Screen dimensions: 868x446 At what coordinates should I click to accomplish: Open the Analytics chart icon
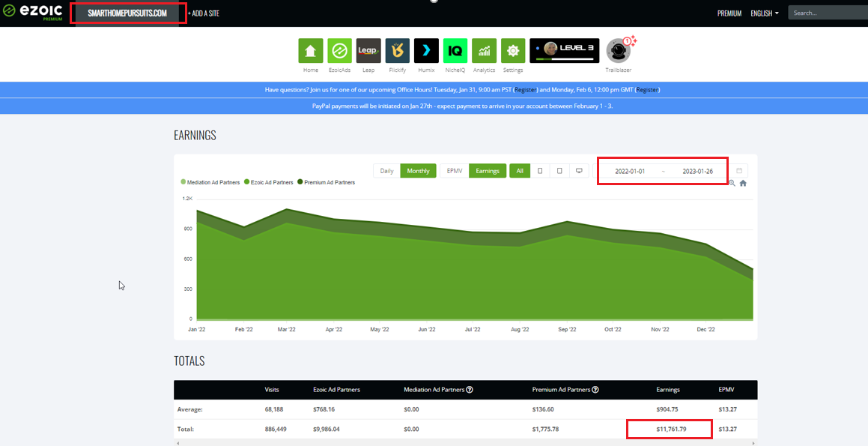484,51
